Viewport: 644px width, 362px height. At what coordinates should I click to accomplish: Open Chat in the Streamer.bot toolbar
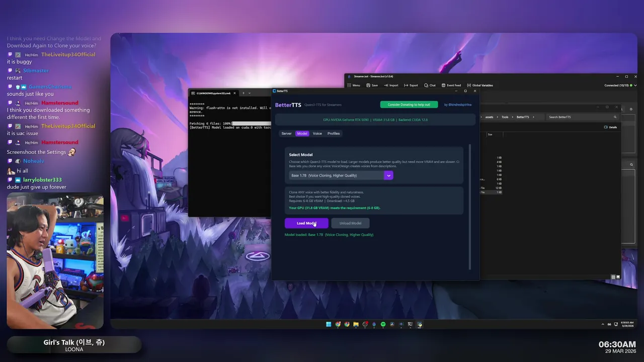(430, 85)
